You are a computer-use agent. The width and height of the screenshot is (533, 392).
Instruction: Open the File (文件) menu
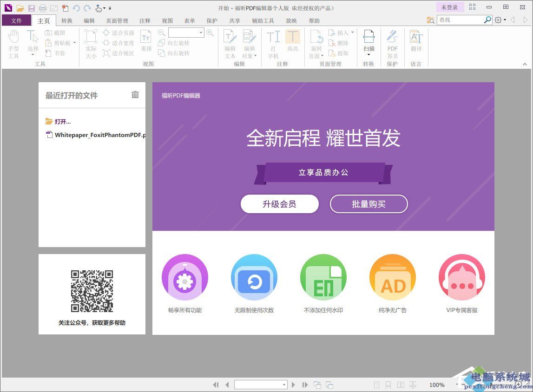tap(16, 20)
